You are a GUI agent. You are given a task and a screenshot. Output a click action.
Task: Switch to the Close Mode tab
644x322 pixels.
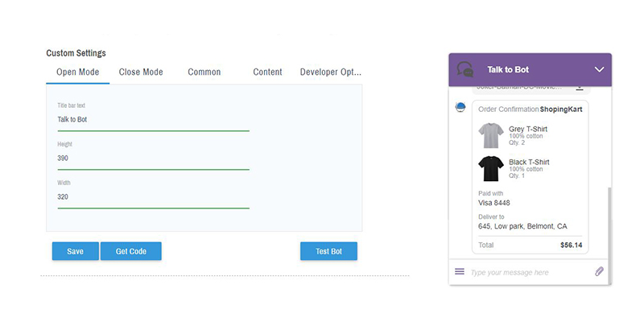tap(141, 72)
